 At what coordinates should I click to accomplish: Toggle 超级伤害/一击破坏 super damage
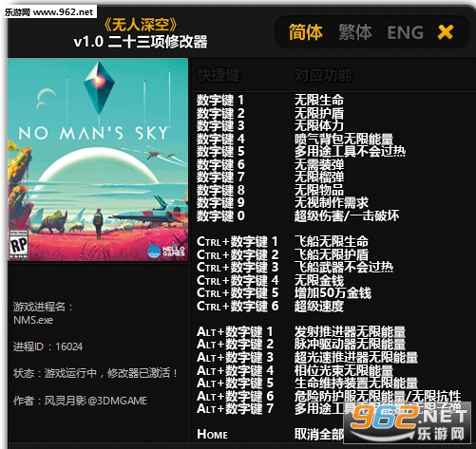click(x=347, y=215)
